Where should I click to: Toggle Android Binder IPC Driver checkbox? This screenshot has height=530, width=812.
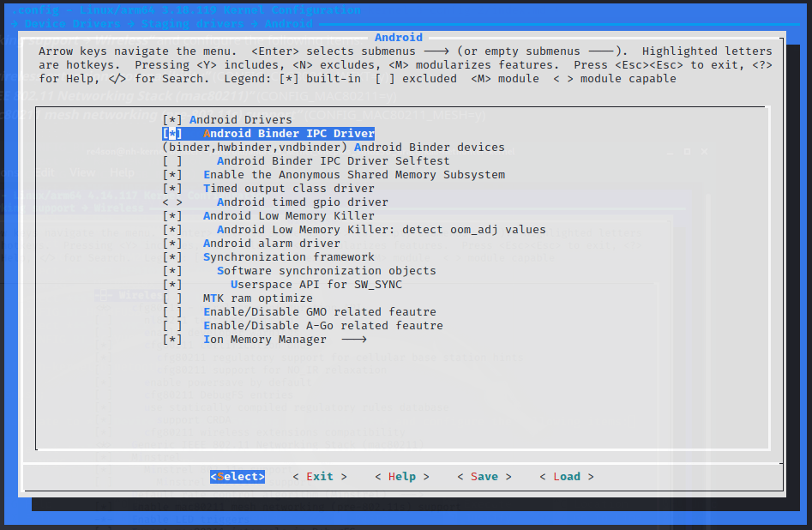click(172, 134)
